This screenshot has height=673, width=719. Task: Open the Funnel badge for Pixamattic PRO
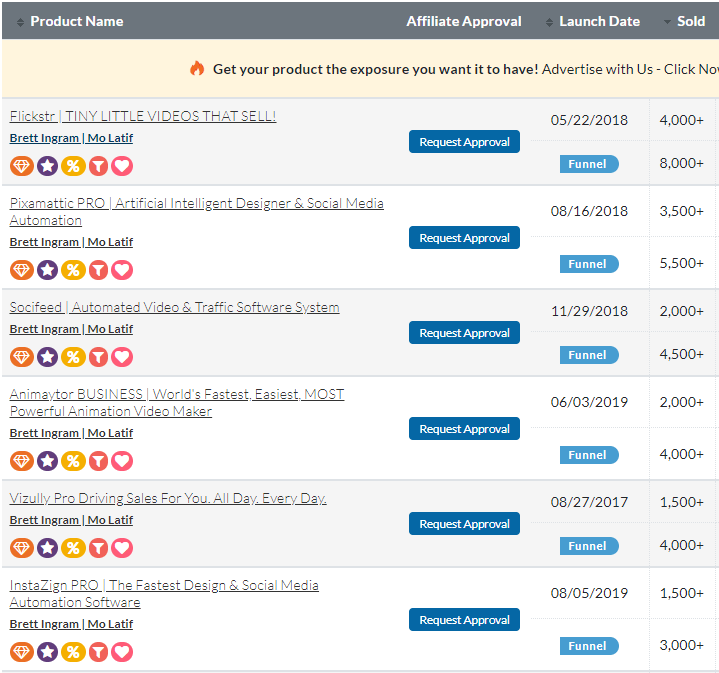point(588,264)
